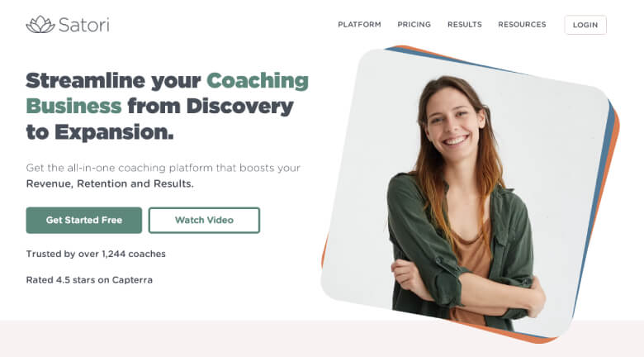Click "Revenue, Retention and Results." text

click(110, 183)
